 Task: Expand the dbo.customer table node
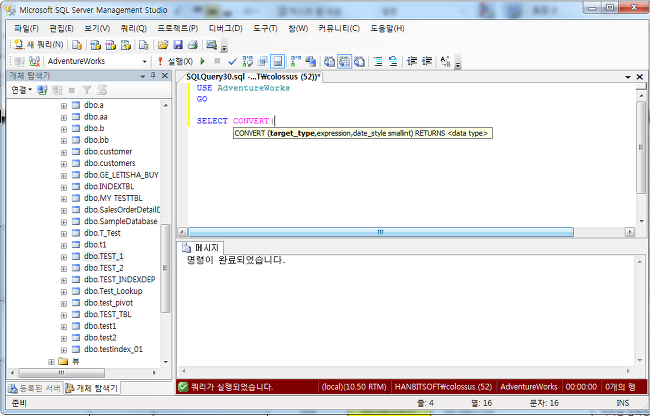point(63,152)
